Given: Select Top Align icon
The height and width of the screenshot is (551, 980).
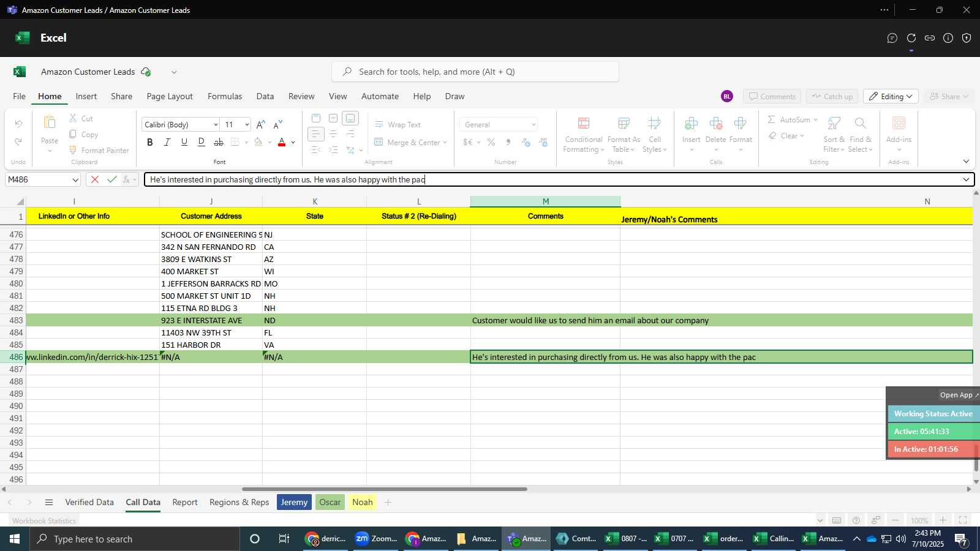Looking at the screenshot, I should [x=316, y=118].
